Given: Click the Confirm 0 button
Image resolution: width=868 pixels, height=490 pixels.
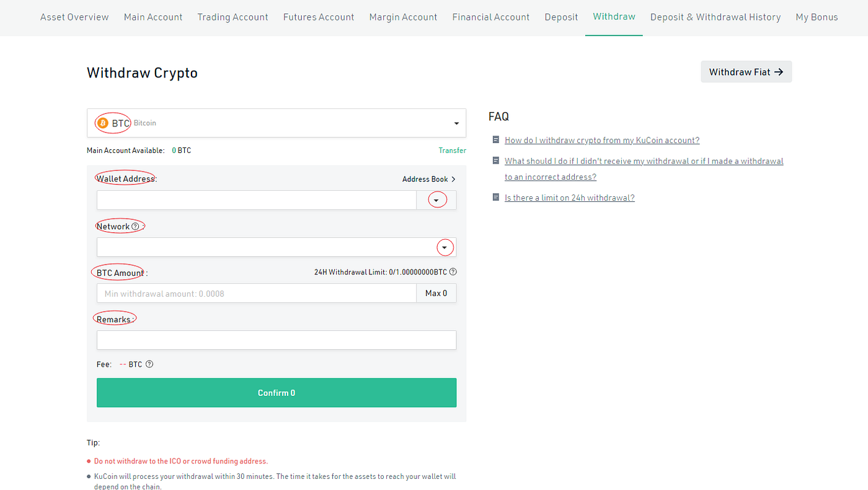Looking at the screenshot, I should coord(277,392).
